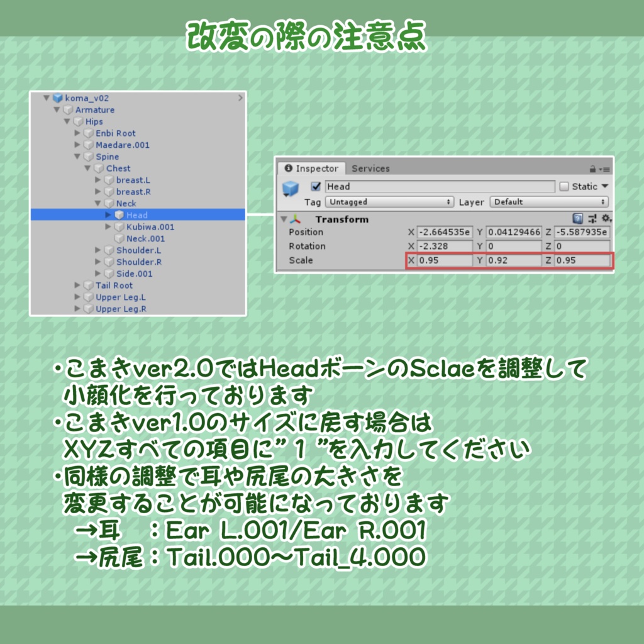This screenshot has height=644, width=644.
Task: Click the Spine object icon
Action: (x=89, y=157)
